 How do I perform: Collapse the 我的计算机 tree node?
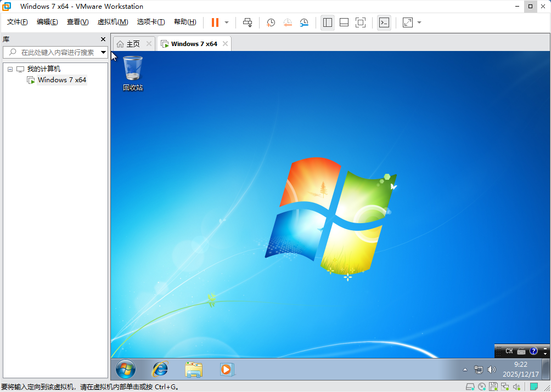[x=10, y=69]
